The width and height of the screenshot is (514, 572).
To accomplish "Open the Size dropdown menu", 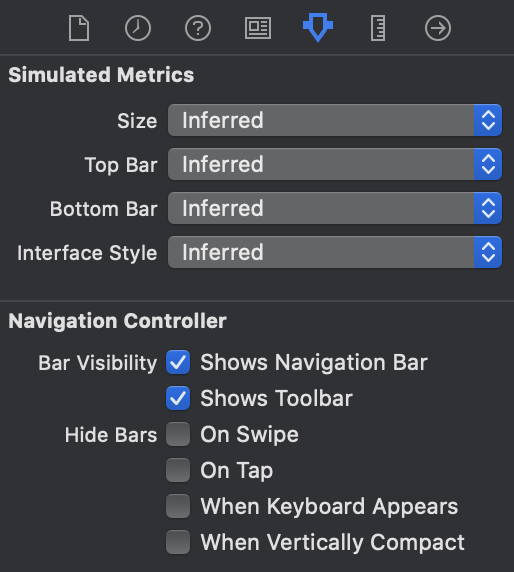I will point(335,120).
